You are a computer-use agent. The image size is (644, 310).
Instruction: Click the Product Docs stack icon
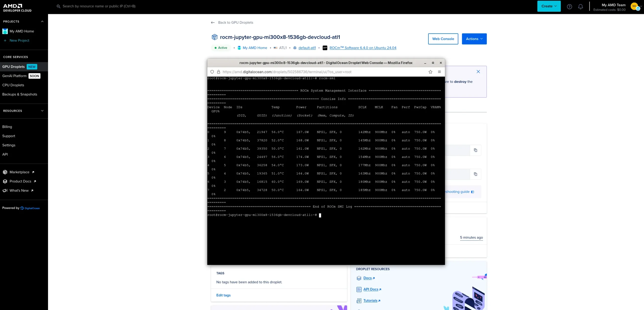5,181
